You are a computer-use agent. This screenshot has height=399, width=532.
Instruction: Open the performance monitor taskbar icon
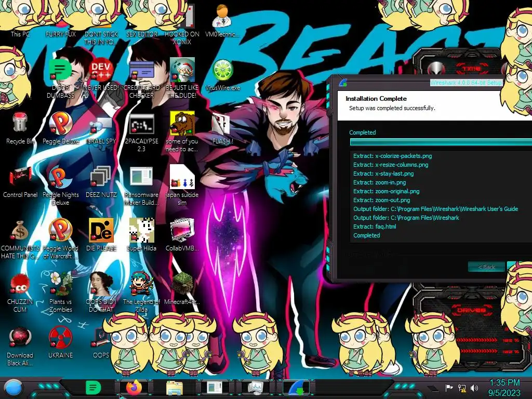256,388
